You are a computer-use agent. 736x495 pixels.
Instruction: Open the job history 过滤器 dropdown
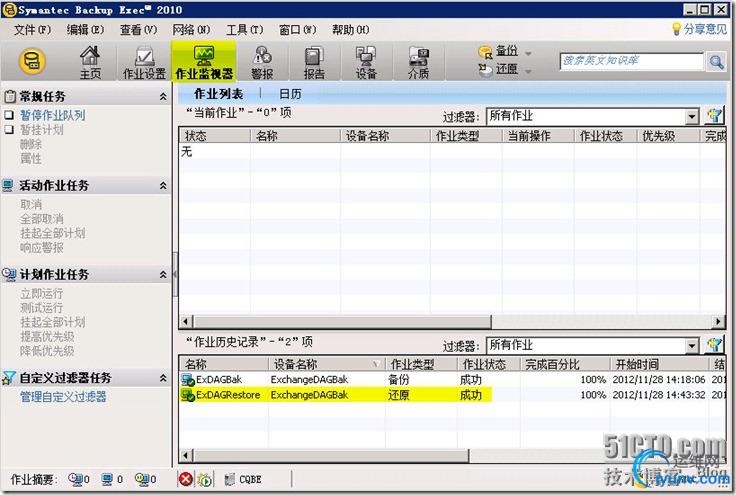tap(692, 345)
